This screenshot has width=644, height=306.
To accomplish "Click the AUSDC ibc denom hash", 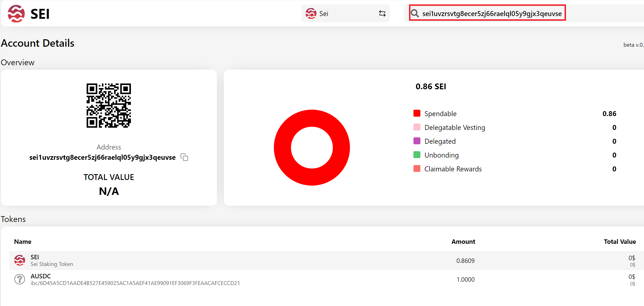I will click(135, 283).
